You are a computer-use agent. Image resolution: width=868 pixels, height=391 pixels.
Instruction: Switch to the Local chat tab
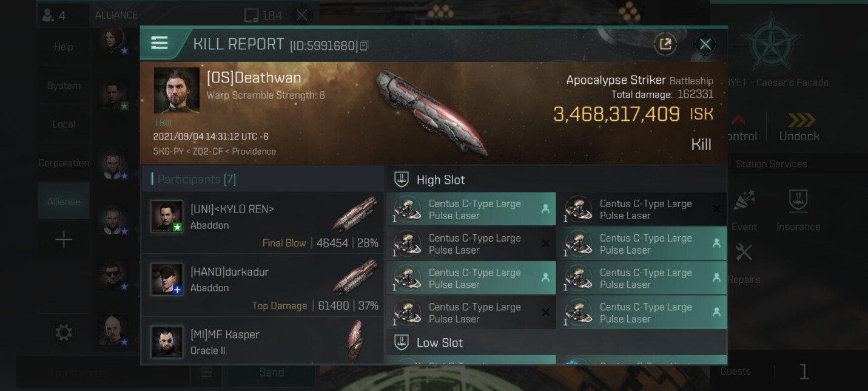pyautogui.click(x=64, y=124)
